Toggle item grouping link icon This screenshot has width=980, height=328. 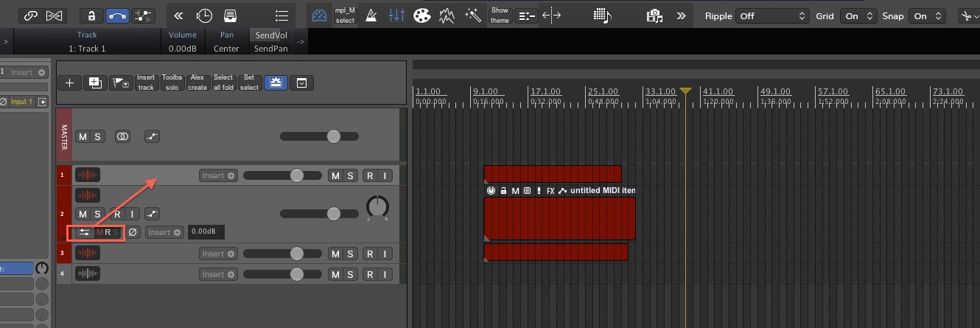click(x=29, y=15)
